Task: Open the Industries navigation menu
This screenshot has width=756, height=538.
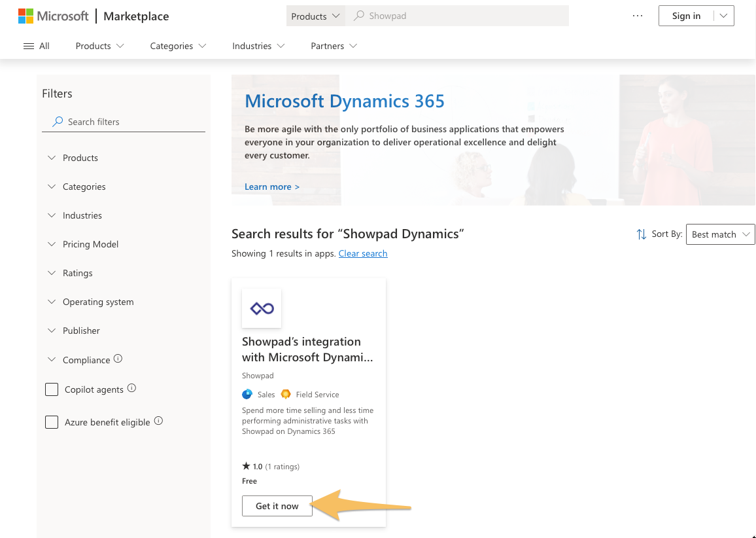Action: (258, 46)
